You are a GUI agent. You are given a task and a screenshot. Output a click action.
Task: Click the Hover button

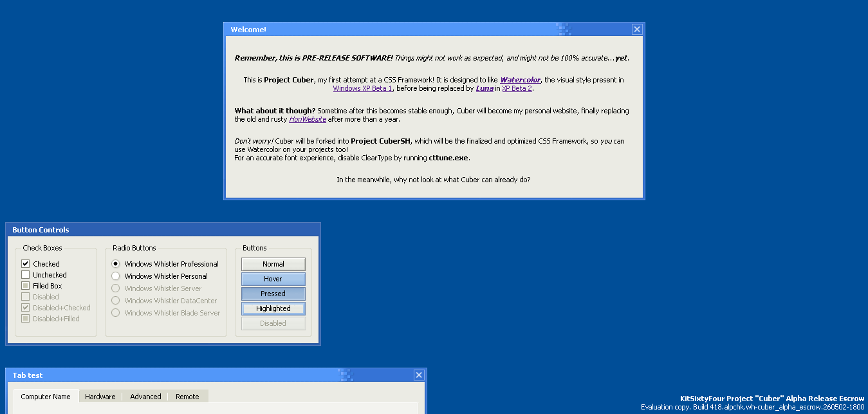point(273,279)
